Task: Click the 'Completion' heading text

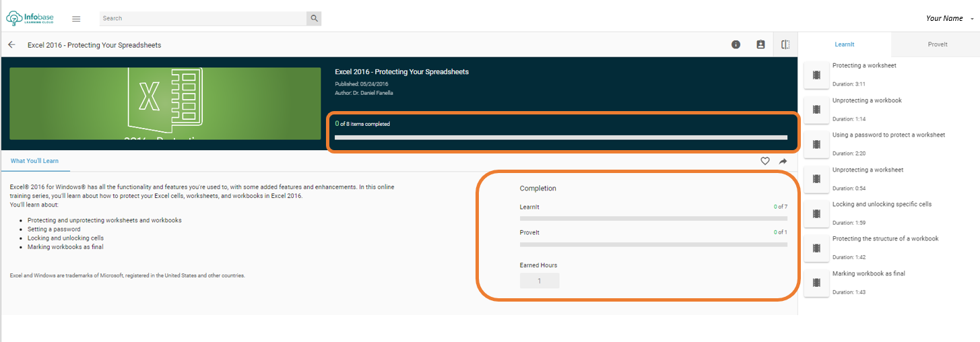Action: [538, 189]
